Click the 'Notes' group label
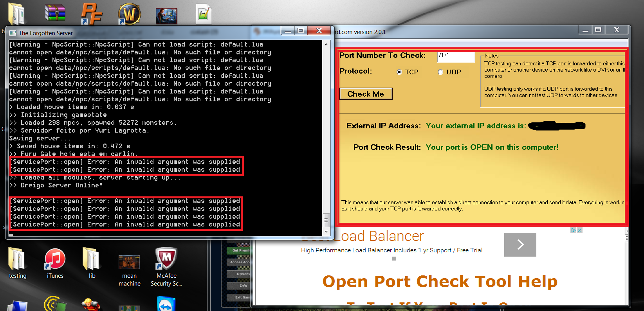Screen dimensions: 644x311 [x=492, y=56]
